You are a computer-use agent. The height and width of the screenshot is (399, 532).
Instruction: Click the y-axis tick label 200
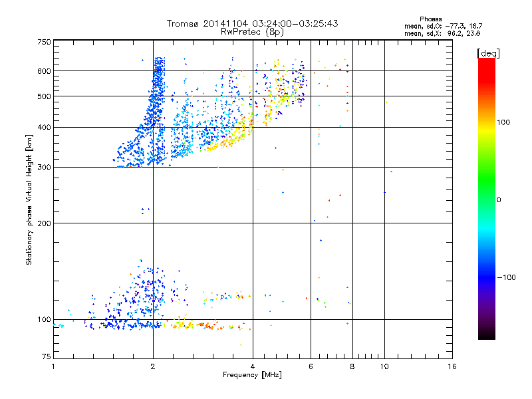pos(44,223)
